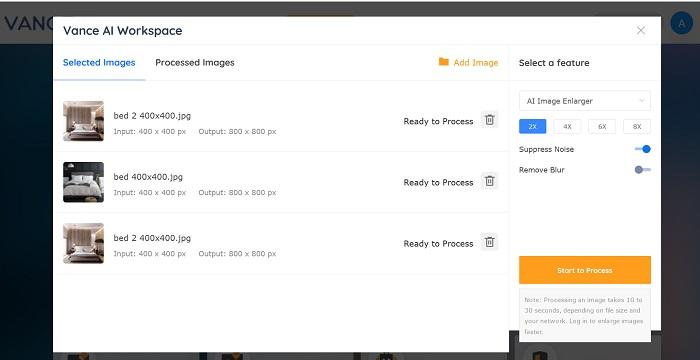Viewport: 700px width, 360px height.
Task: Open the user avatar profile icon
Action: pyautogui.click(x=681, y=24)
